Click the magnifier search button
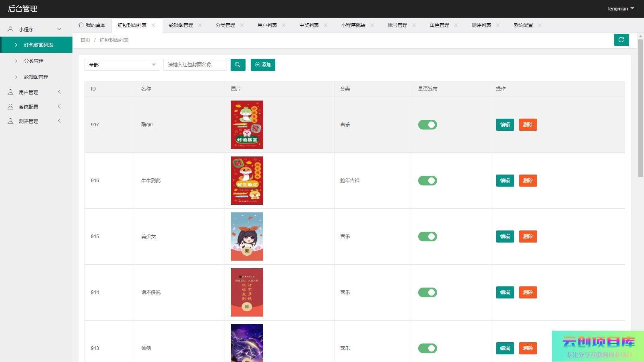This screenshot has width=644, height=362. point(238,65)
